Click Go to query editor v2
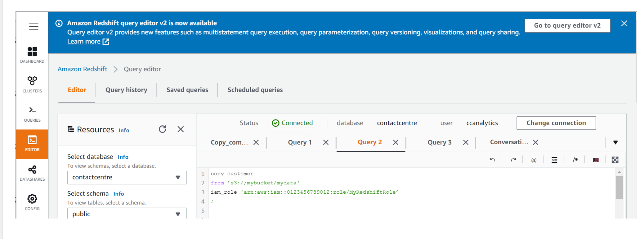This screenshot has width=644, height=239. (x=567, y=25)
